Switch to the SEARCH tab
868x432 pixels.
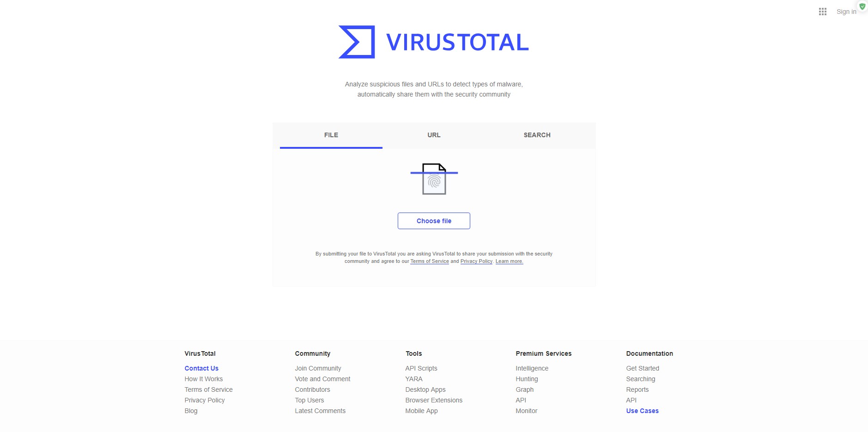point(537,135)
